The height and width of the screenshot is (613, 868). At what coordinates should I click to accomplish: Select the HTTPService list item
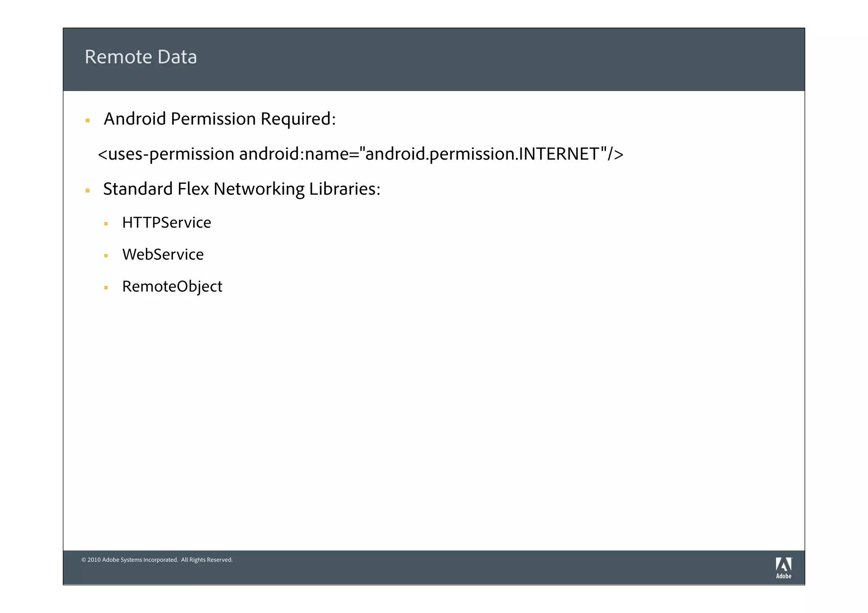(x=167, y=222)
